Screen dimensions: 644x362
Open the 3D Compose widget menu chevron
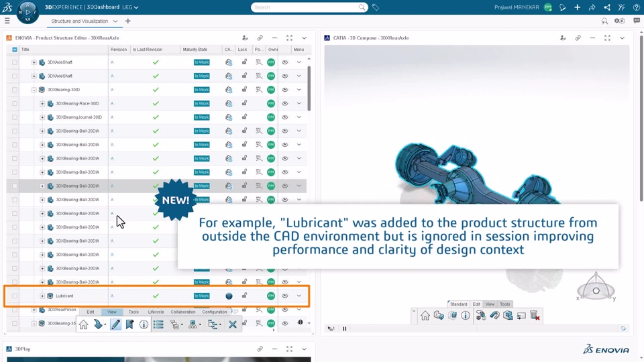(x=623, y=38)
